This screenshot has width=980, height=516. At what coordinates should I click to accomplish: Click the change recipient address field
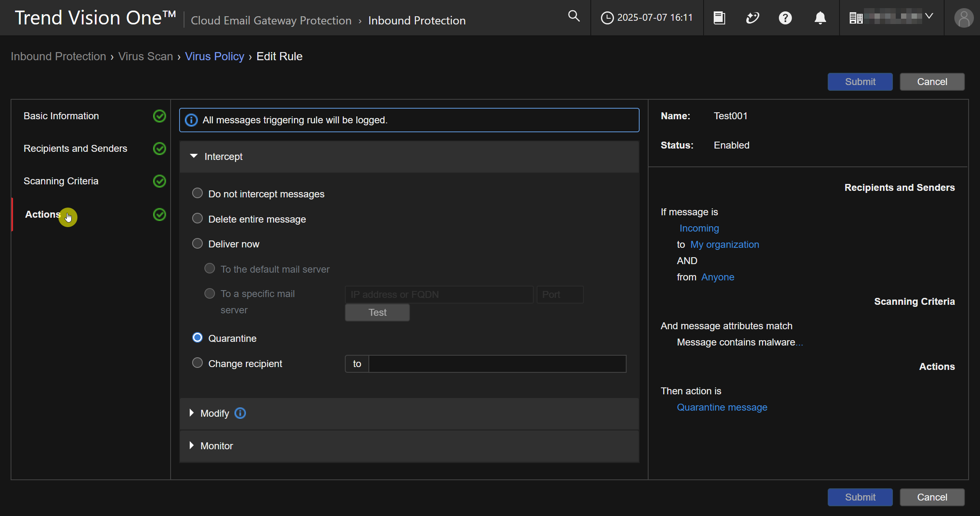click(497, 364)
